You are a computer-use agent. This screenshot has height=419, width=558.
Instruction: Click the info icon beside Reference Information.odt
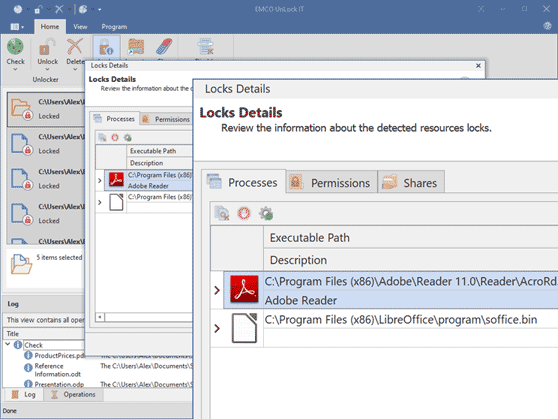28,367
